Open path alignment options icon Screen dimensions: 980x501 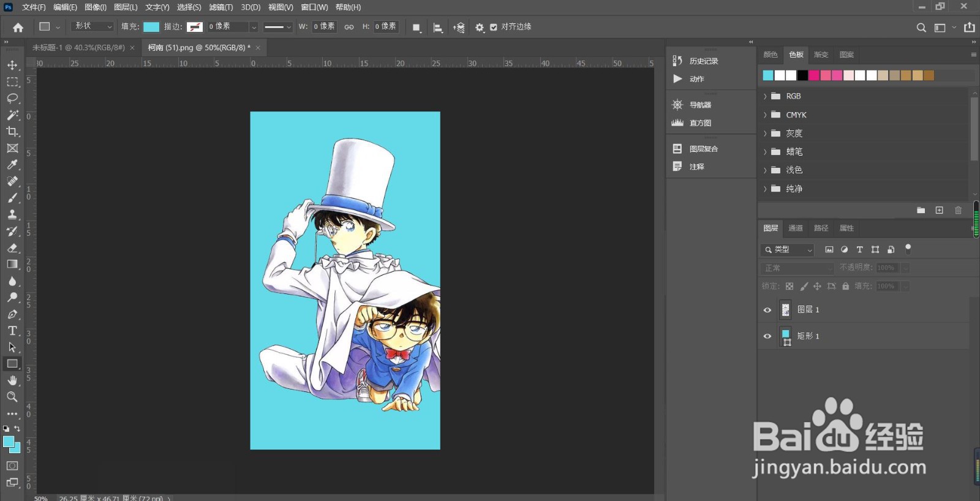(x=438, y=28)
